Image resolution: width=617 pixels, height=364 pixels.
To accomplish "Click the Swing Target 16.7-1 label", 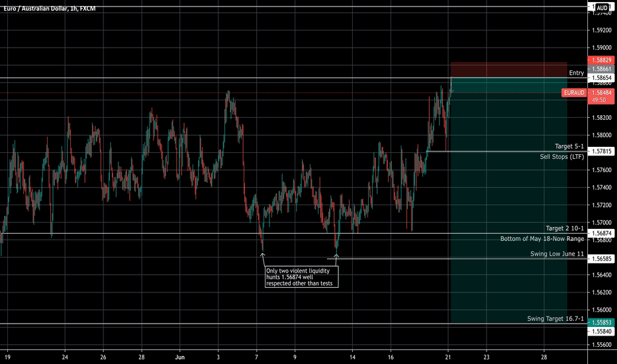I will tap(555, 319).
